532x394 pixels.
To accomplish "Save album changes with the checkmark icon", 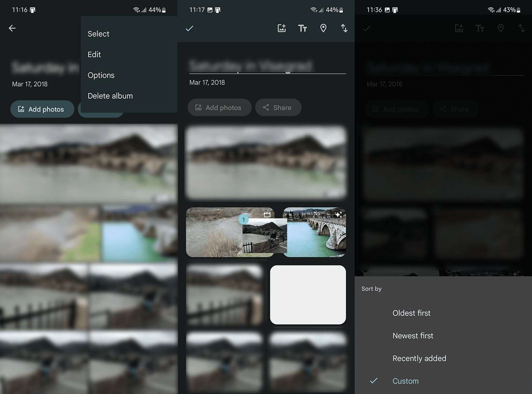I will (x=189, y=28).
